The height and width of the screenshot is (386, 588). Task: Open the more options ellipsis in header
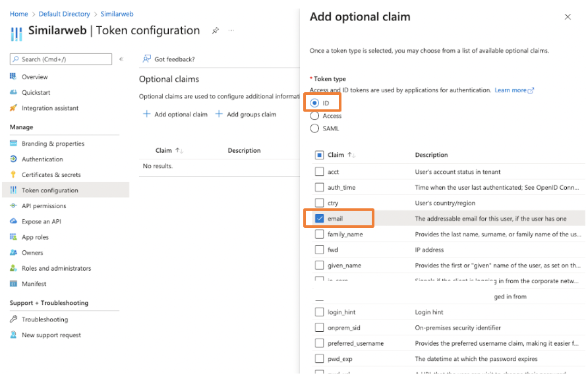coord(231,31)
